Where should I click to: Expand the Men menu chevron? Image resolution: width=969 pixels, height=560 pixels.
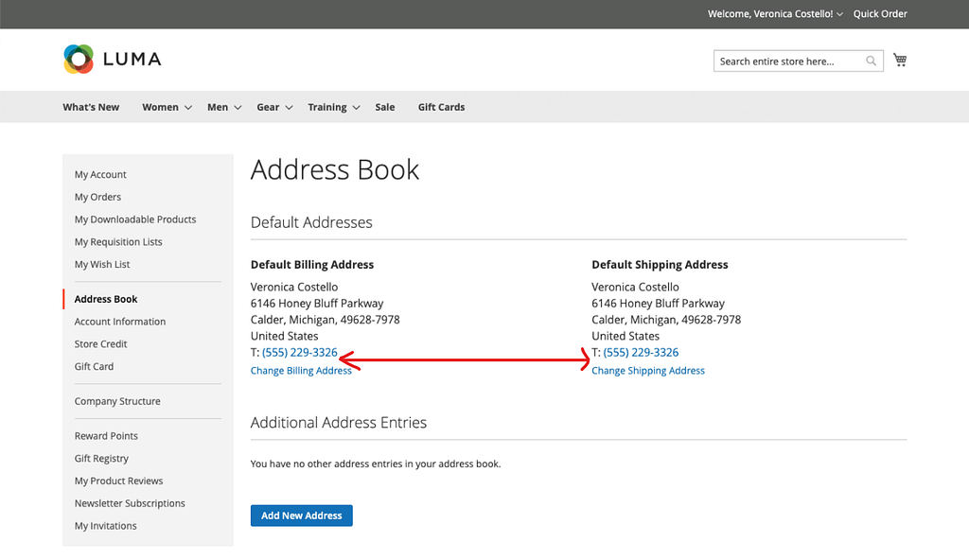[238, 108]
